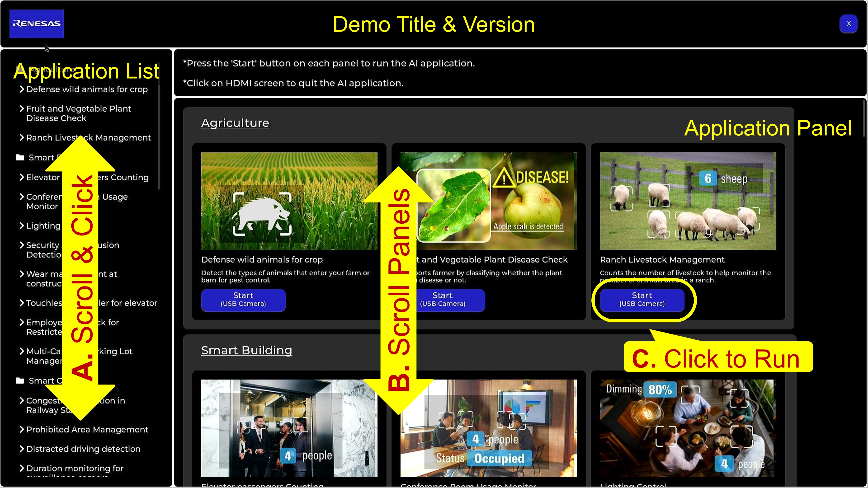Click chevron beside Fruit and Vegetable Plant Disease
868x488 pixels.
click(x=22, y=108)
